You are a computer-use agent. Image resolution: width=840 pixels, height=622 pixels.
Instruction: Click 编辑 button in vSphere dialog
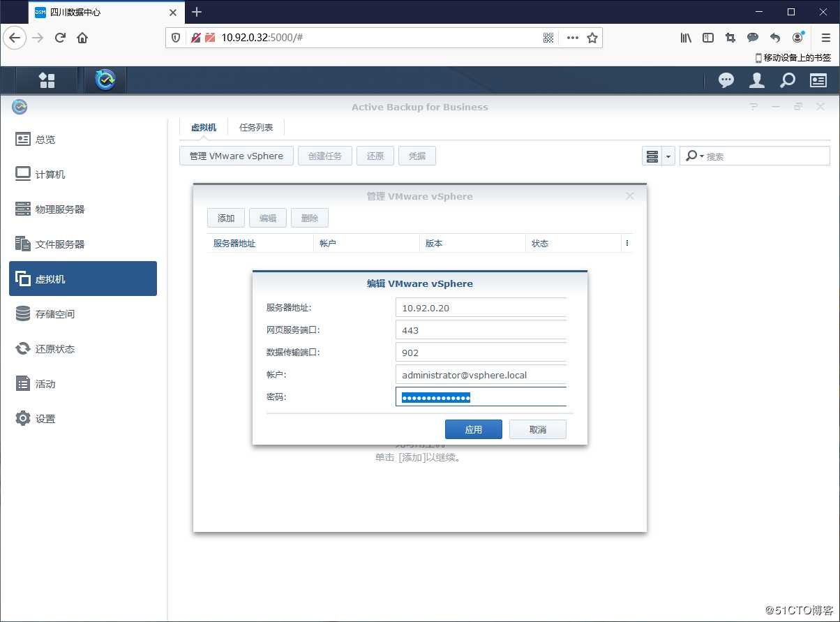pos(268,218)
